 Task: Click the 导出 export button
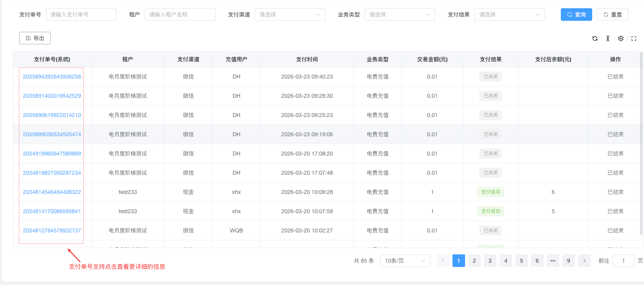35,38
